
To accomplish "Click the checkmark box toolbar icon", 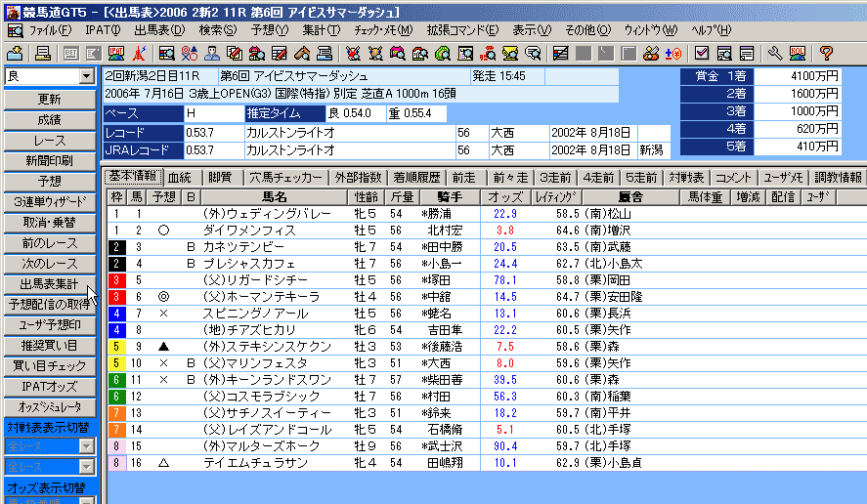I will (x=701, y=53).
